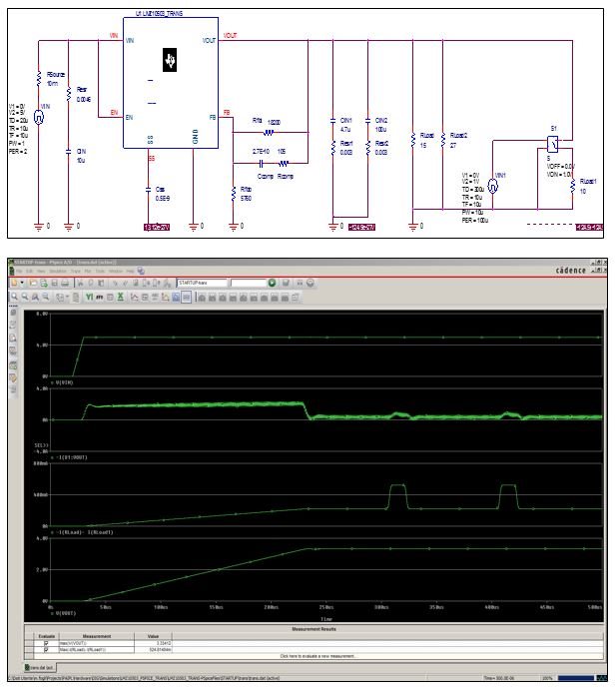
Task: Click the Open file folder icon
Action: click(x=33, y=283)
